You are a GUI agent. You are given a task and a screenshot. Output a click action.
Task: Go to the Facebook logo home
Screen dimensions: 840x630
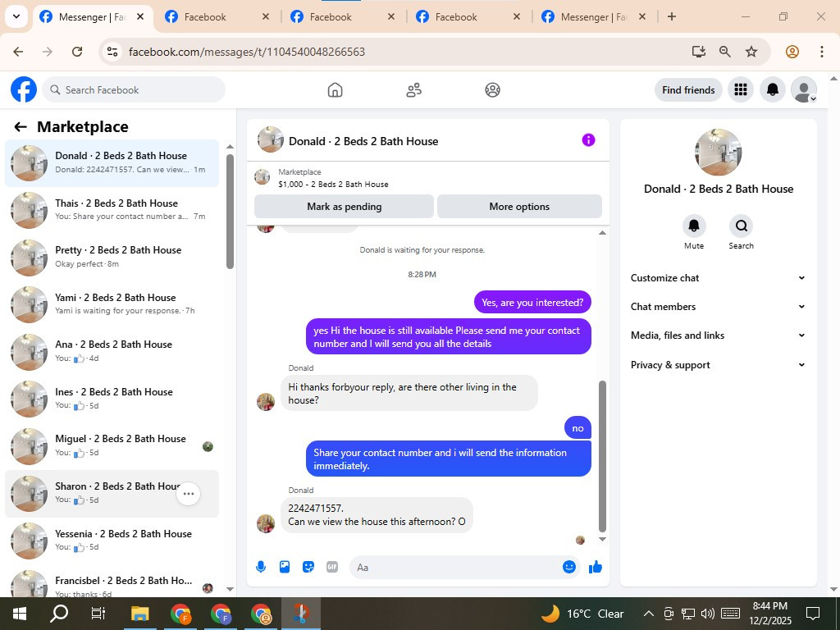point(24,89)
